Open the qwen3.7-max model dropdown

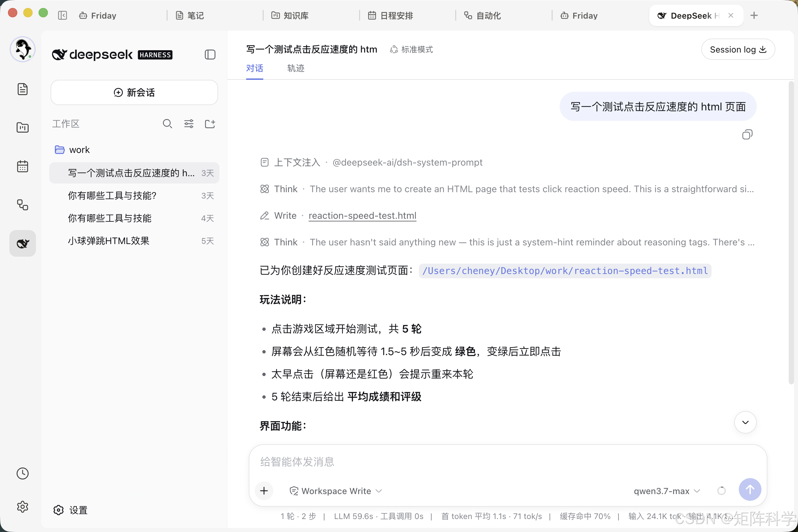[667, 491]
